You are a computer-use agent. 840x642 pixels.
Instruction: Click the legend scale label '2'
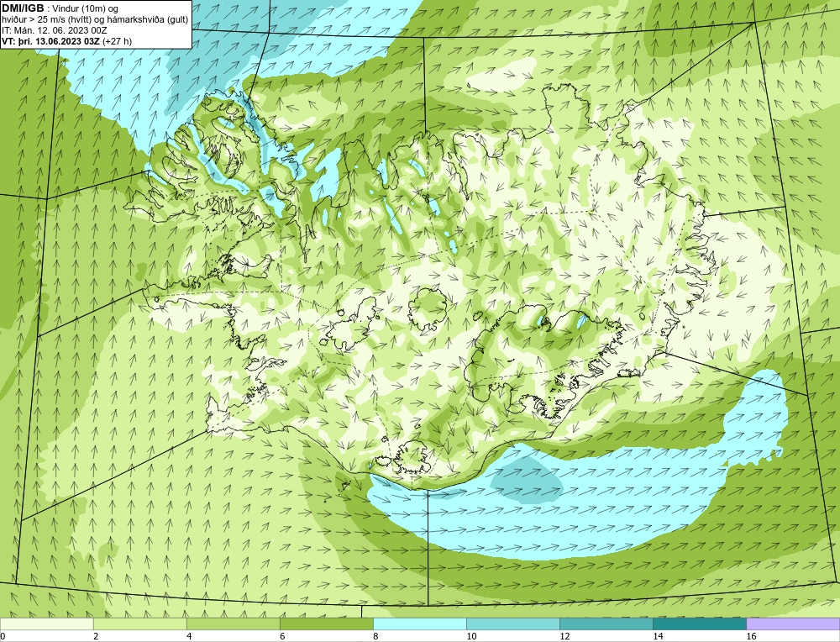[96, 636]
